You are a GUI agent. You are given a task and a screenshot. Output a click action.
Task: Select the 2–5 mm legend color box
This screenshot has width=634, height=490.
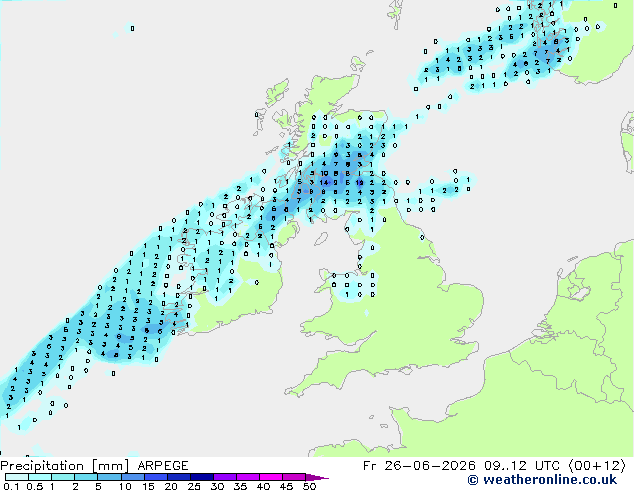[86, 477]
